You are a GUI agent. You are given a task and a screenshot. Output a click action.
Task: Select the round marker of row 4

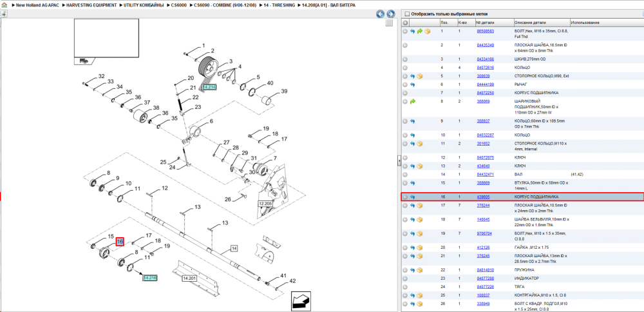click(x=405, y=68)
